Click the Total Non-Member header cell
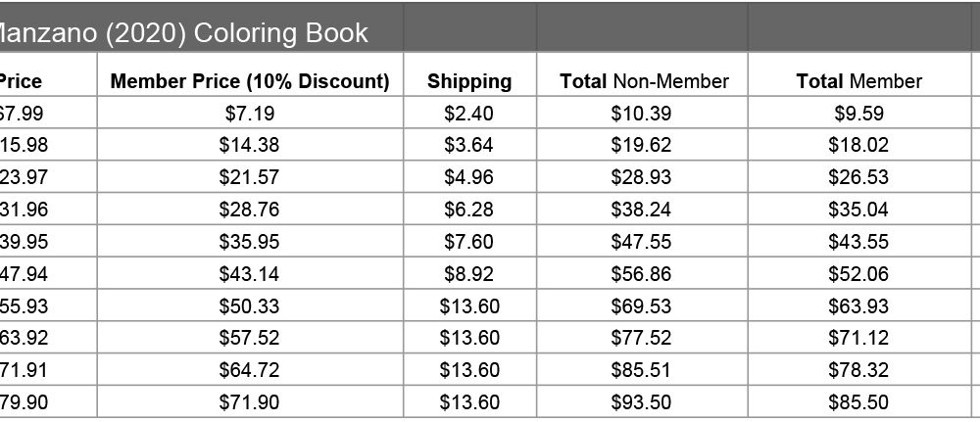This screenshot has width=980, height=422. pyautogui.click(x=643, y=81)
